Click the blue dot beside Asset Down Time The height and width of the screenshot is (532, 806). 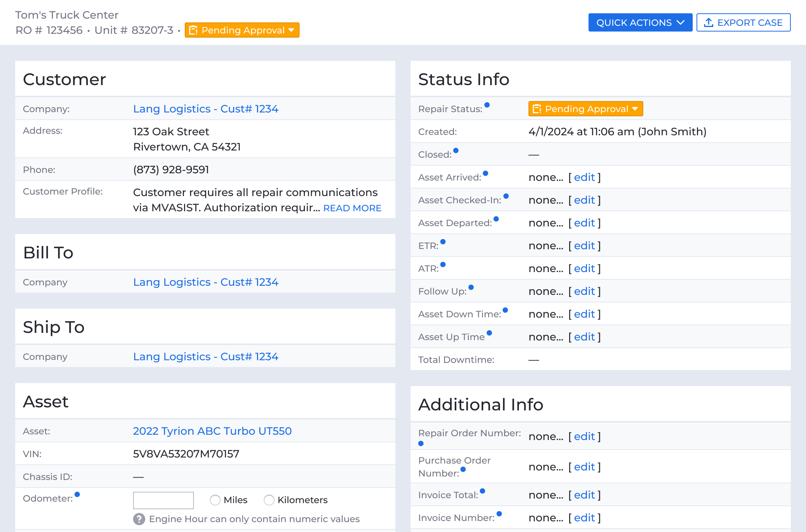505,310
